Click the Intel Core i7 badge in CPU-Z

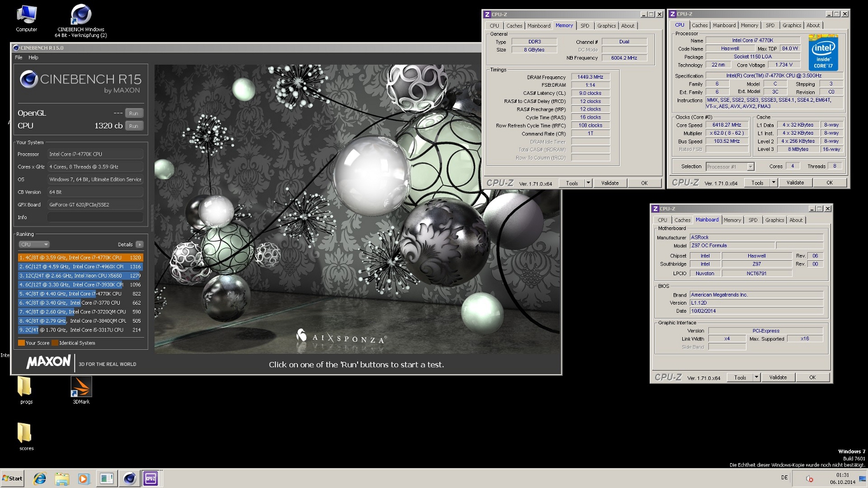[x=823, y=54]
